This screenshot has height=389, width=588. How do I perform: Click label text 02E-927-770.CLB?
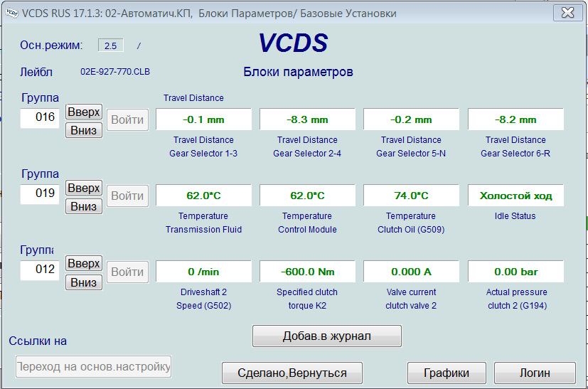point(115,72)
